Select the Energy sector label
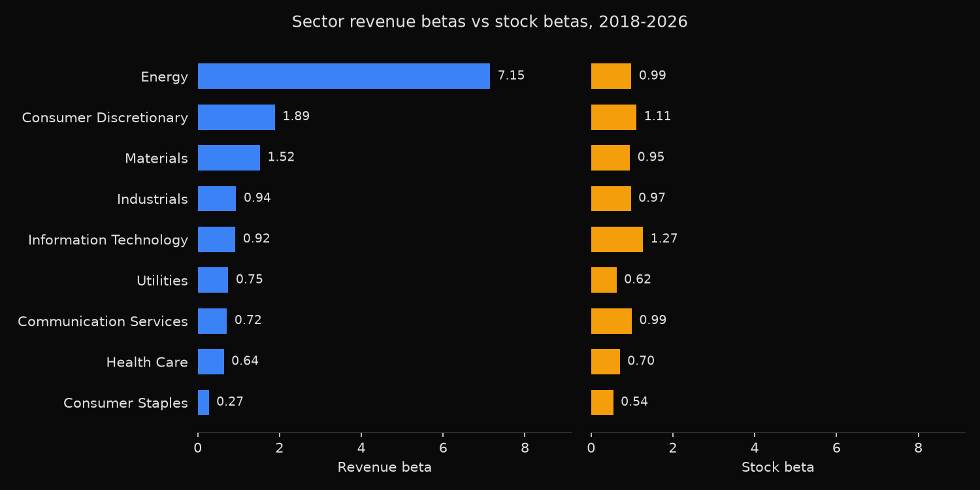This screenshot has height=490, width=980. (164, 77)
